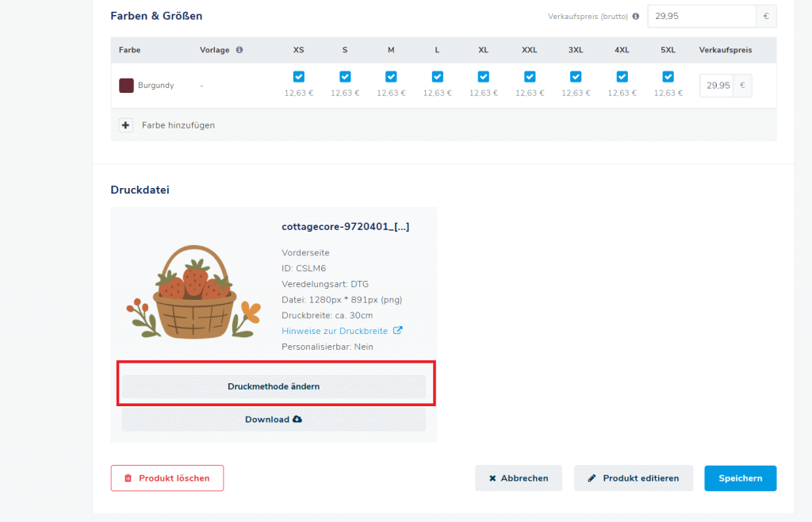This screenshot has height=522, width=812.
Task: Uncheck the XS size checkbox
Action: (299, 77)
